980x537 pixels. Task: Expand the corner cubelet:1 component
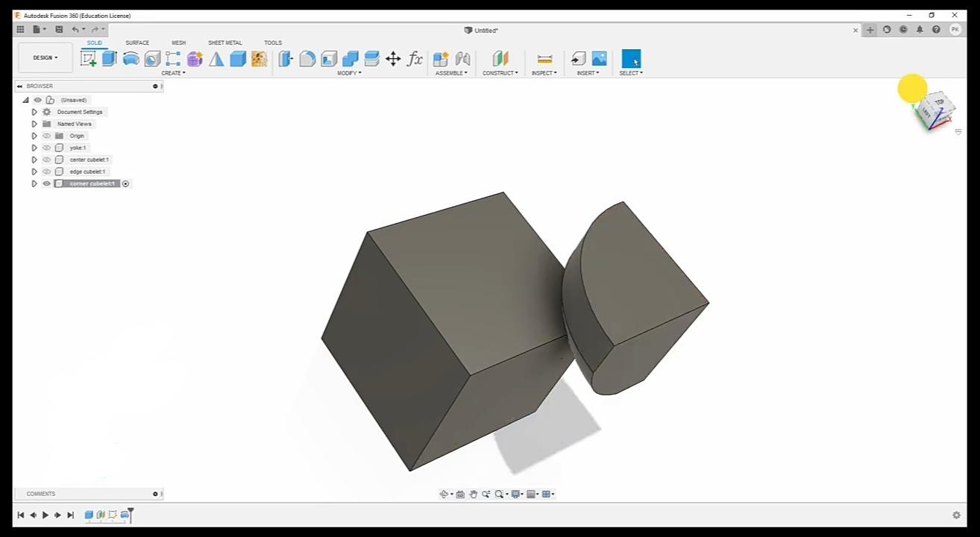point(34,183)
